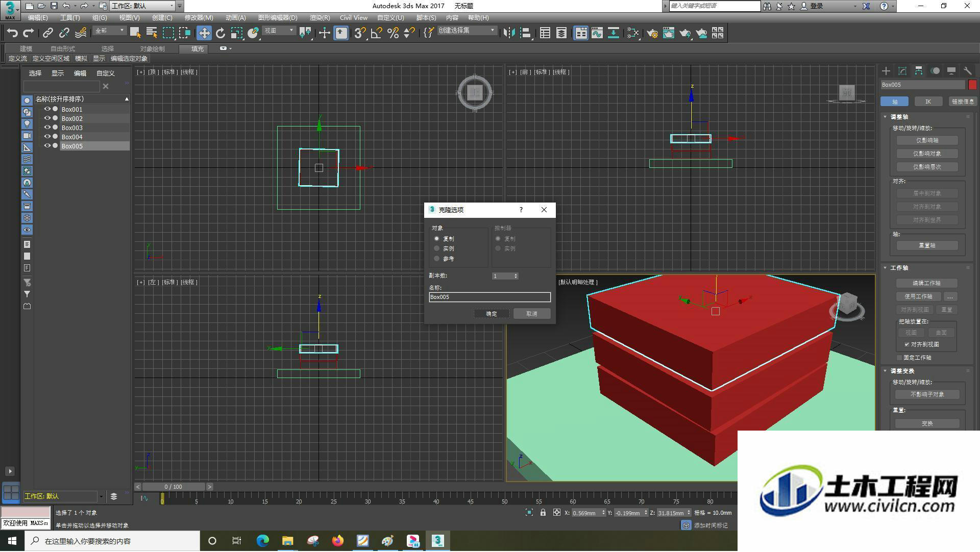The height and width of the screenshot is (552, 980).
Task: Activate the Rotate tool
Action: click(220, 33)
